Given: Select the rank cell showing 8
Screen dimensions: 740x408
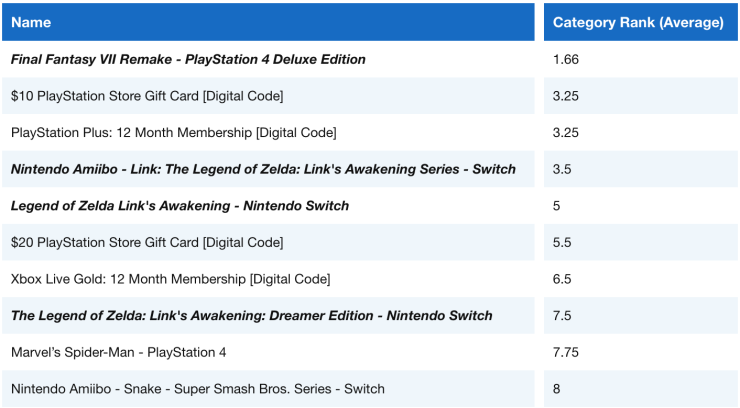Looking at the screenshot, I should pos(556,388).
